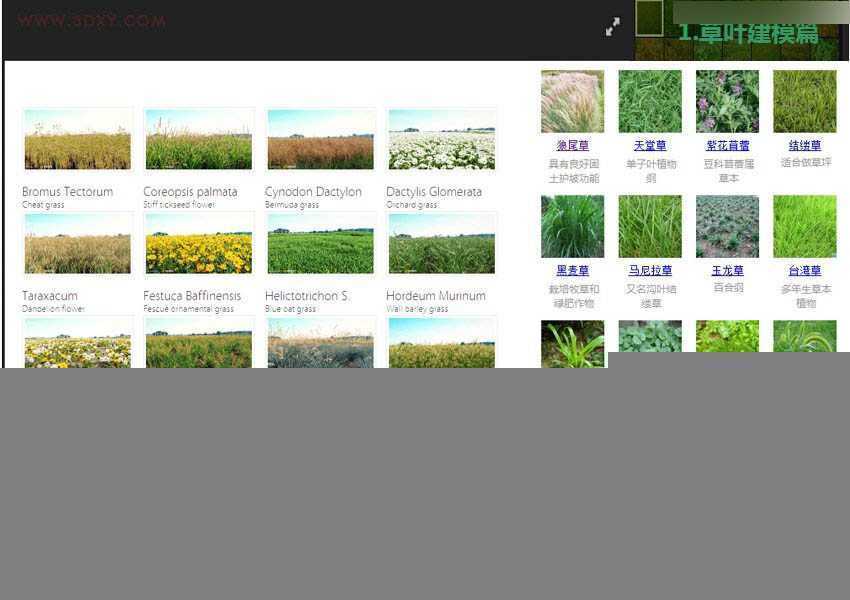Click the 'Fescue ornamental grass' subtitle

(188, 309)
